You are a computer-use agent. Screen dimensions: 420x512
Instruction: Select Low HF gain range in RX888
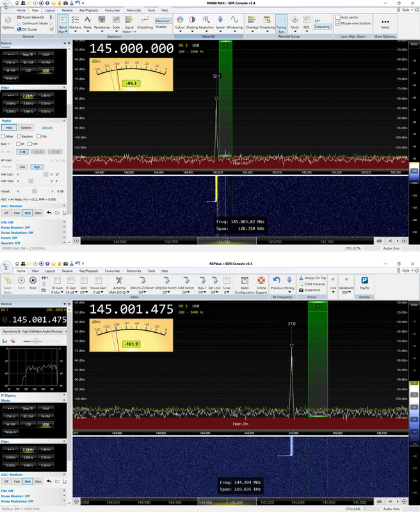(22, 167)
